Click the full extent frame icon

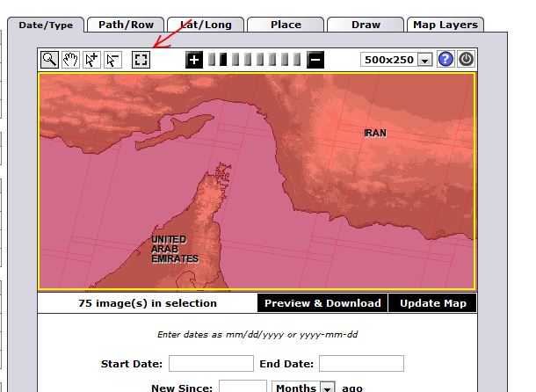[141, 60]
